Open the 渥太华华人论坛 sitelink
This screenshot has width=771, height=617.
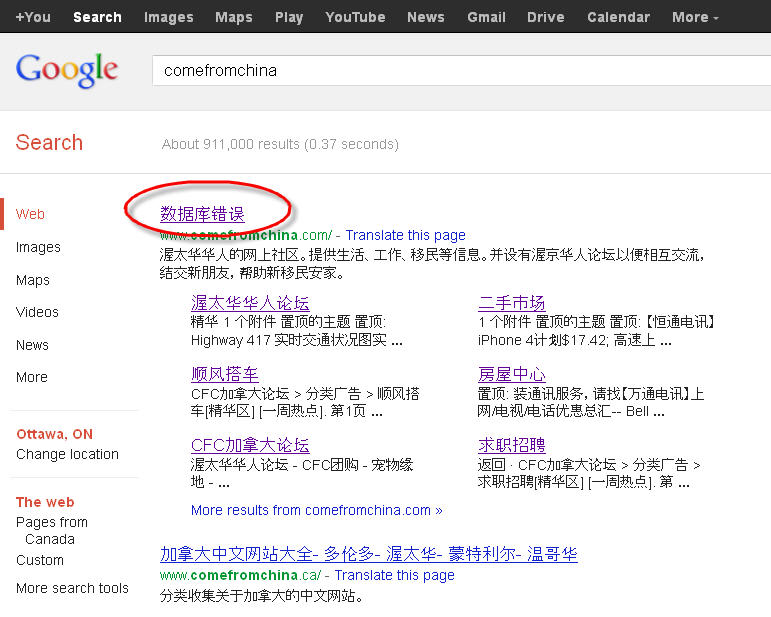pyautogui.click(x=250, y=303)
